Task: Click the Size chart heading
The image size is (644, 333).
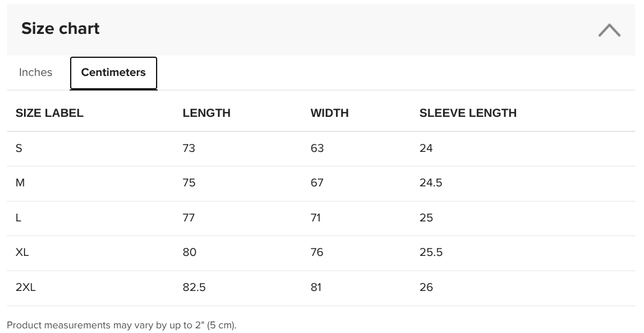Action: pos(60,28)
